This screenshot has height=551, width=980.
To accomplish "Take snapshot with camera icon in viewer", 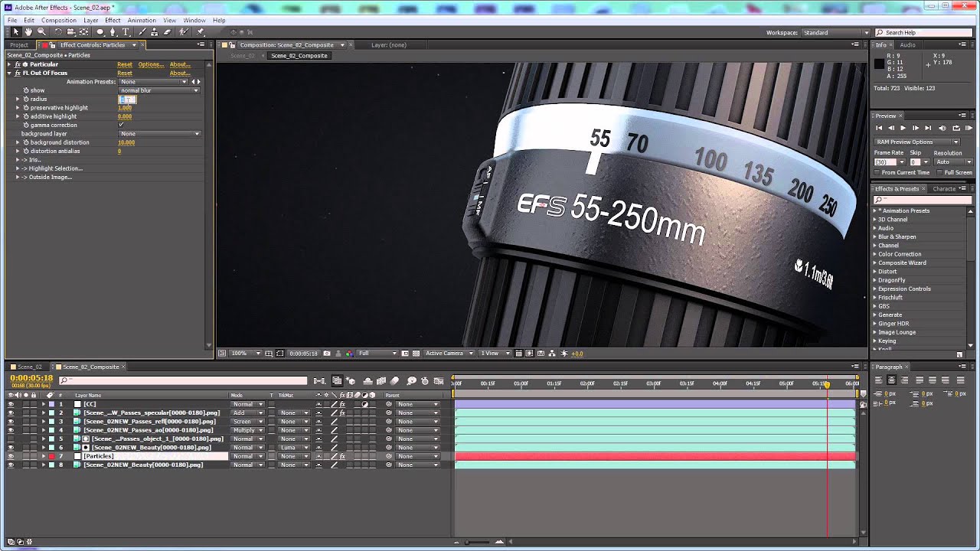I will tap(327, 354).
